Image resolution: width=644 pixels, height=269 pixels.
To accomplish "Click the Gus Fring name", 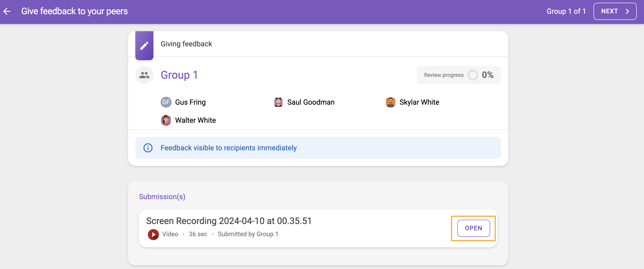I will pyautogui.click(x=190, y=102).
